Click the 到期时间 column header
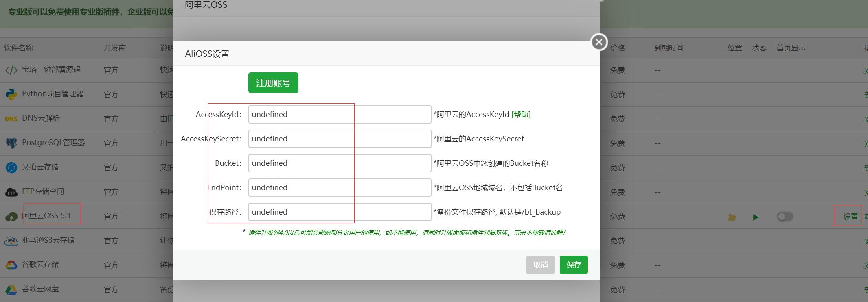Screen dimensions: 868x302 coord(669,48)
